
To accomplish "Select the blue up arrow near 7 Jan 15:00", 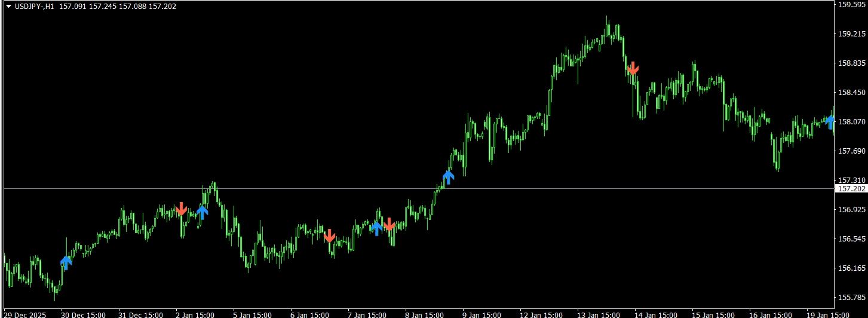I will (x=376, y=228).
